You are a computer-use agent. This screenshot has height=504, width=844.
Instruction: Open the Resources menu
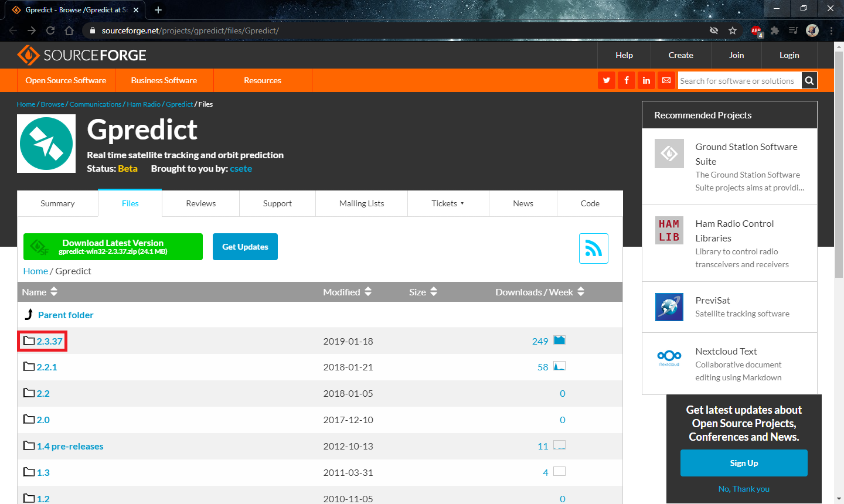(263, 80)
